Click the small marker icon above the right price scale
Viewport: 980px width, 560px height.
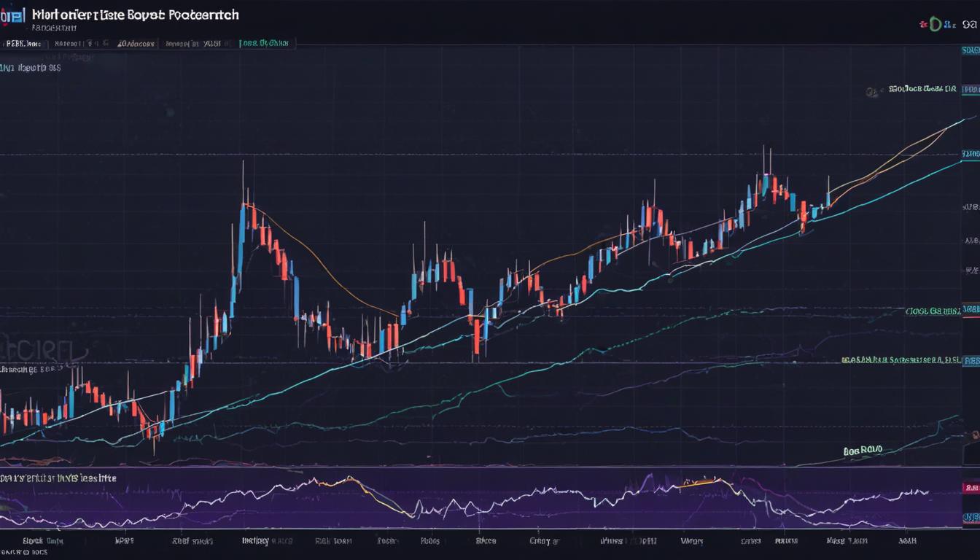click(x=872, y=91)
